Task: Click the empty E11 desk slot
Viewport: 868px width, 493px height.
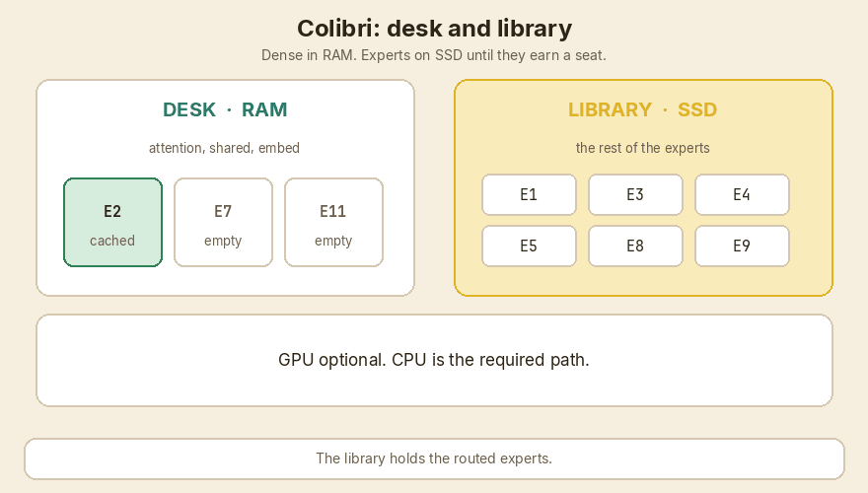Action: pos(333,223)
